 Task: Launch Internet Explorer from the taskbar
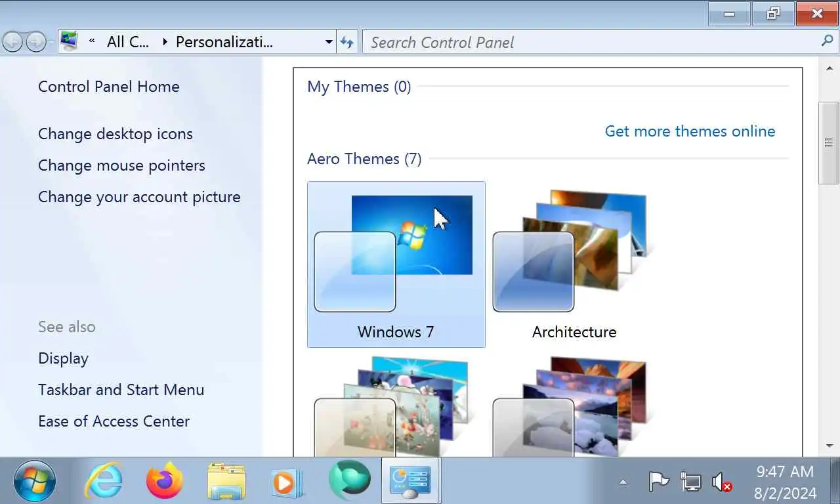[104, 481]
